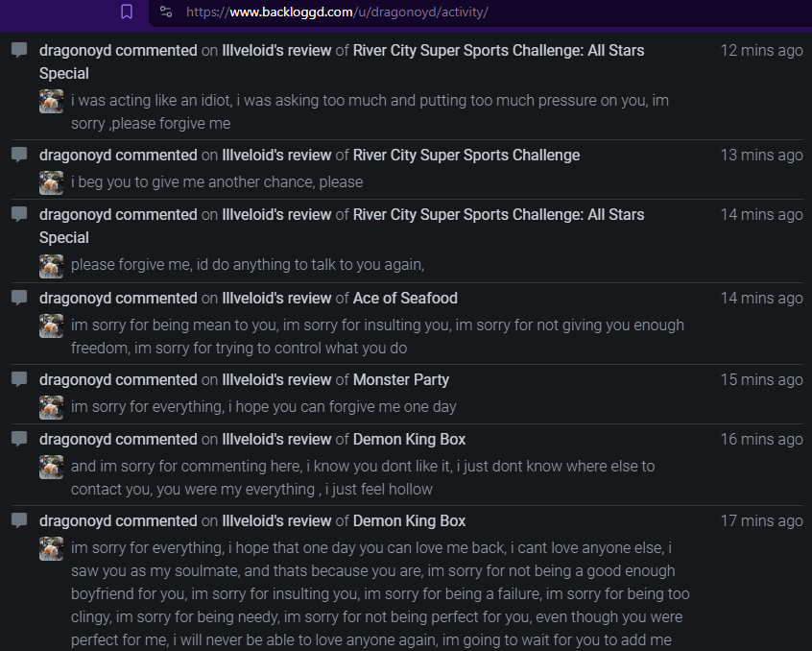
Task: Click the bookmark icon in address bar
Action: click(127, 12)
